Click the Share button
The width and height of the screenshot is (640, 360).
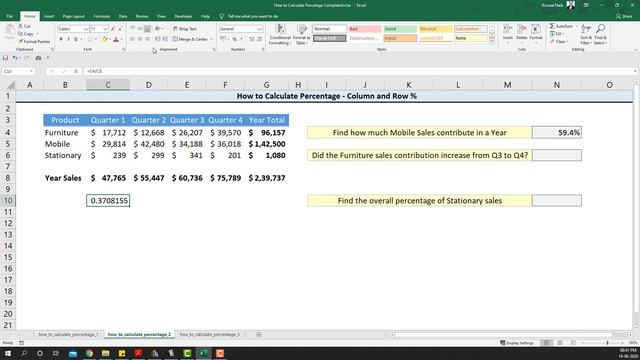(624, 16)
